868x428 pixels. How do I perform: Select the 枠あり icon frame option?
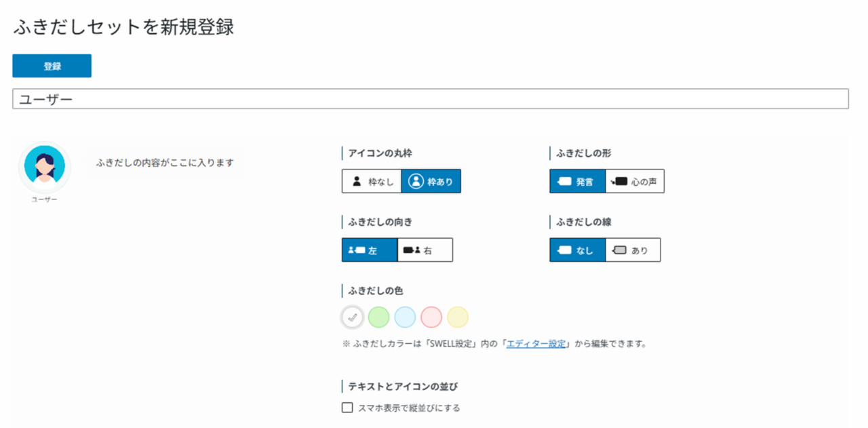click(x=431, y=181)
